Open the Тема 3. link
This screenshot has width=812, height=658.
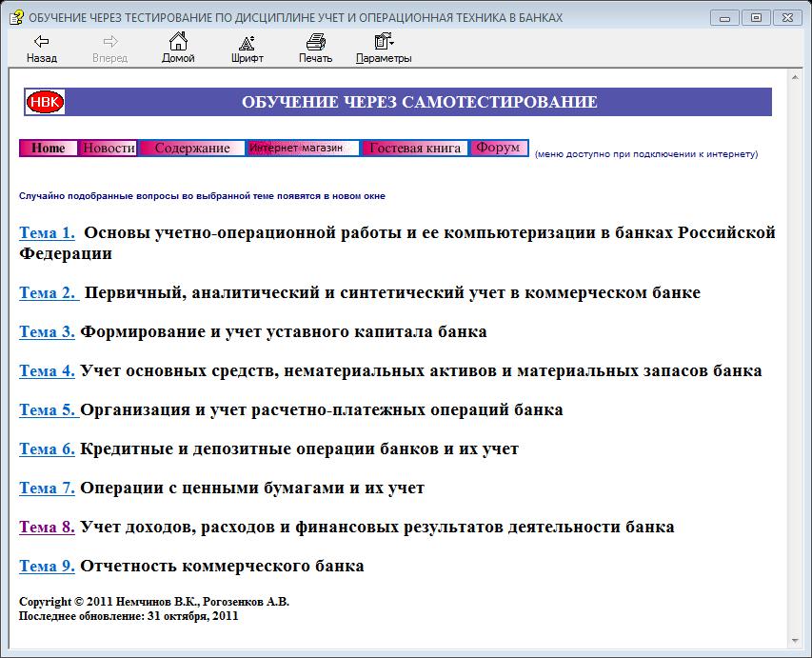pyautogui.click(x=48, y=332)
